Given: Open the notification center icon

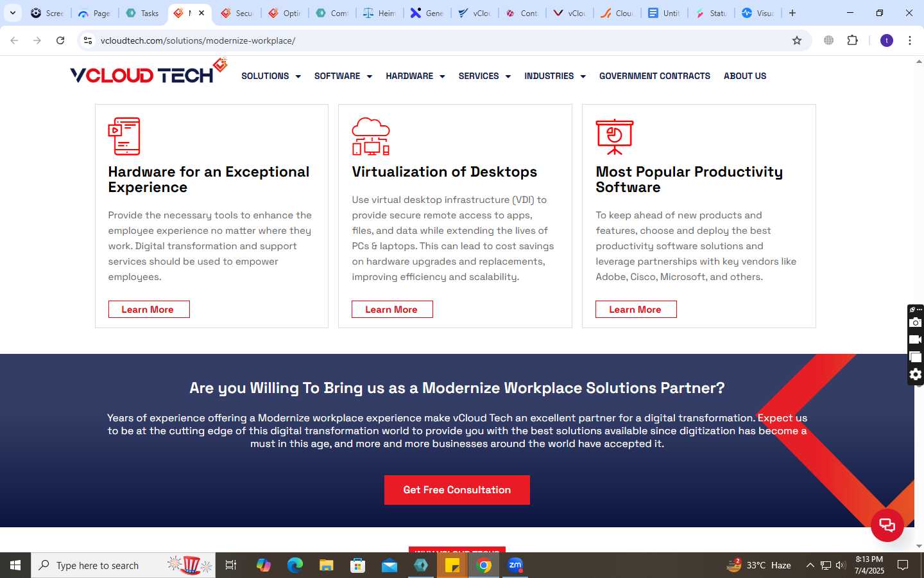Looking at the screenshot, I should click(903, 565).
